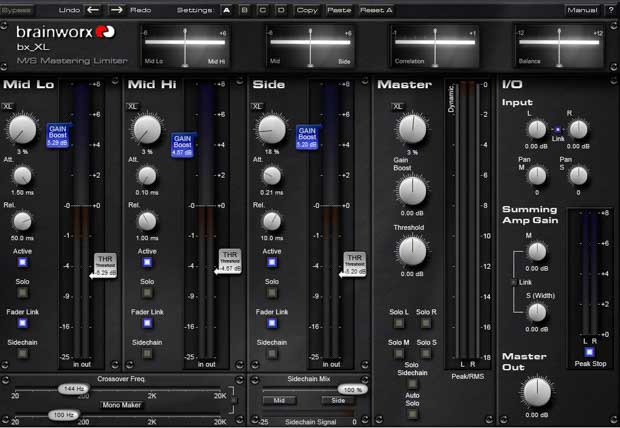The image size is (620, 428).
Task: Select settings slot D
Action: (x=280, y=9)
